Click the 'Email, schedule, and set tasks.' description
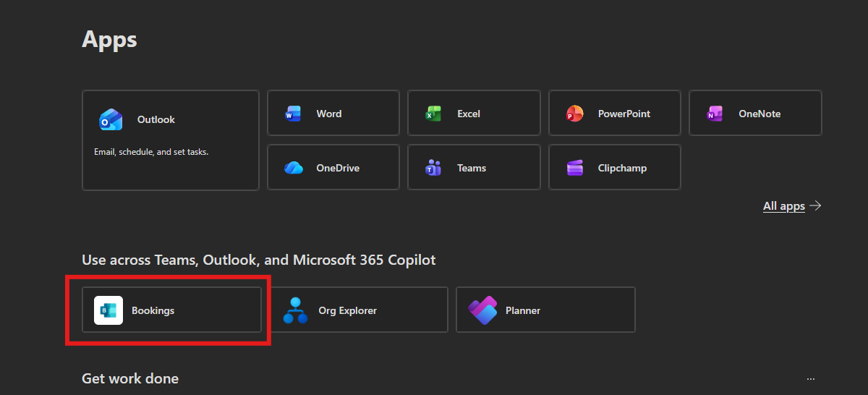Image resolution: width=868 pixels, height=395 pixels. pyautogui.click(x=151, y=152)
